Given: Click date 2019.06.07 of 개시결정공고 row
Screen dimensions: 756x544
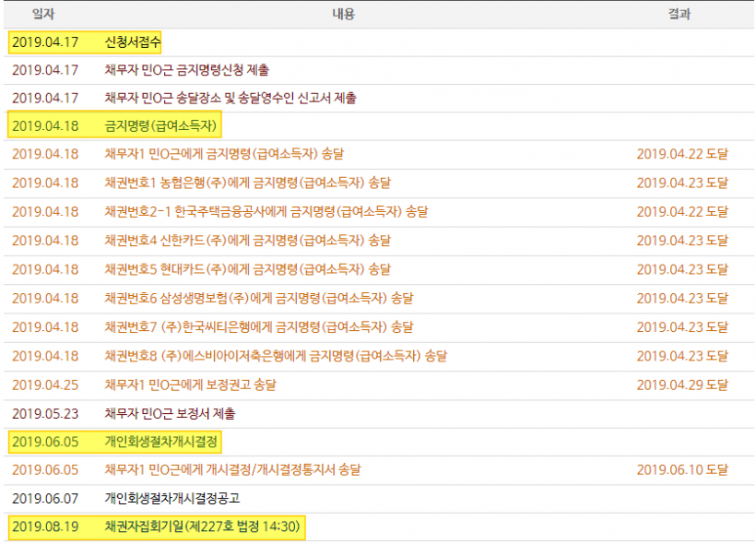Looking at the screenshot, I should [45, 499].
